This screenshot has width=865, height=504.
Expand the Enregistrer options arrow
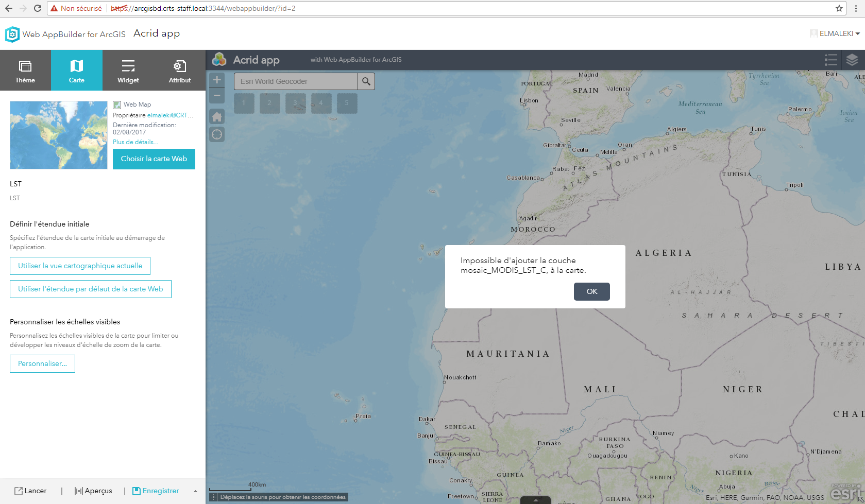[x=195, y=491]
